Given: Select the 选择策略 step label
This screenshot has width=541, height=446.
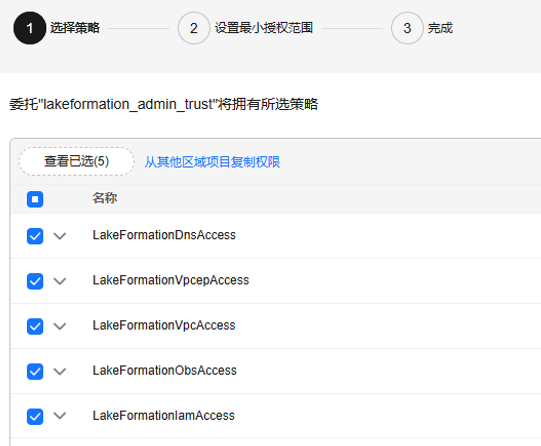Looking at the screenshot, I should pos(75,28).
